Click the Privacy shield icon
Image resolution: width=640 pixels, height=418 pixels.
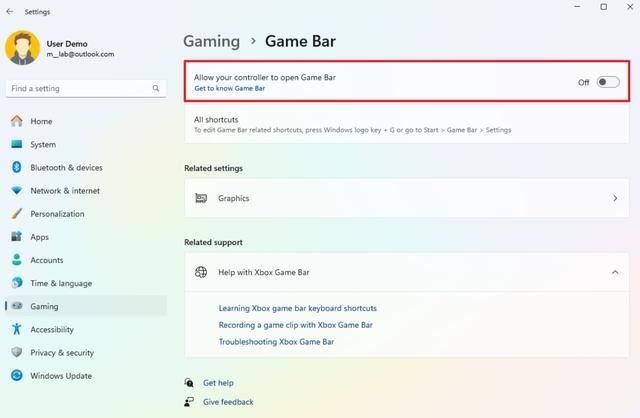pos(17,352)
